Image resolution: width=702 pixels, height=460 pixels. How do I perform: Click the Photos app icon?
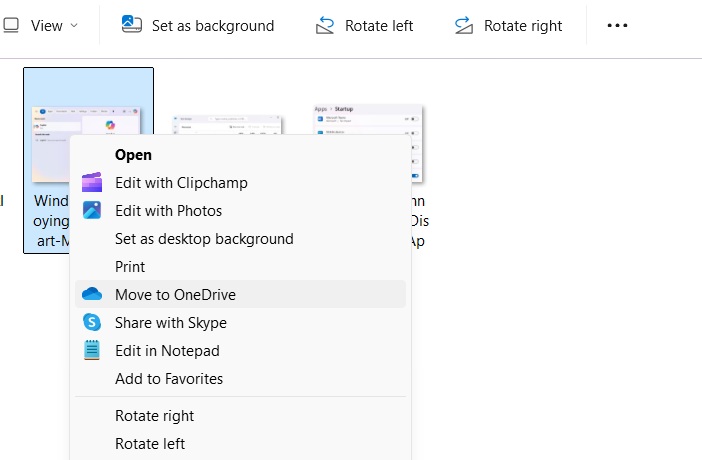point(92,210)
